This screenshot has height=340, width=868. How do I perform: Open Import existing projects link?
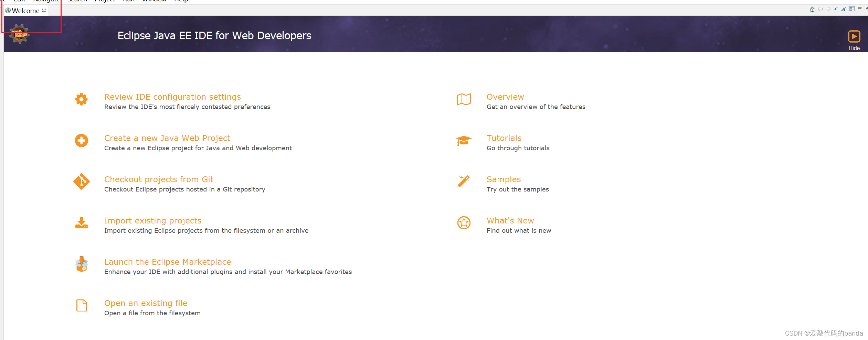[153, 221]
